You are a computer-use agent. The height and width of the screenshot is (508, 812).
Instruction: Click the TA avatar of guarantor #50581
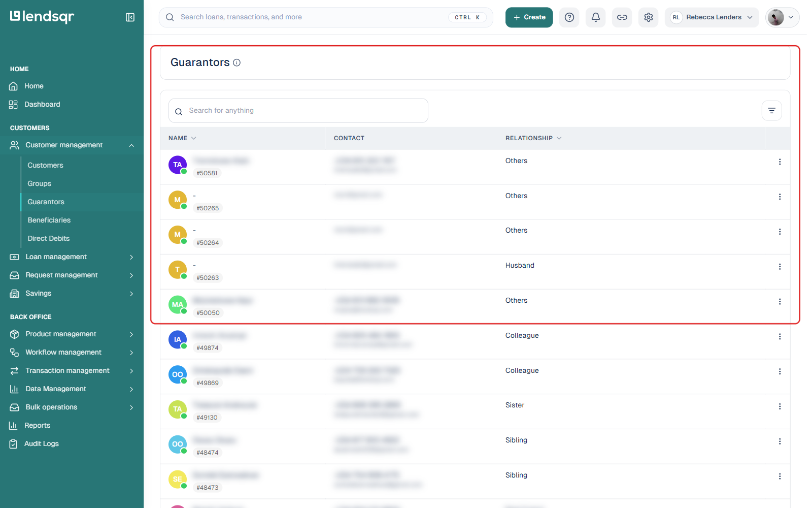pos(178,165)
